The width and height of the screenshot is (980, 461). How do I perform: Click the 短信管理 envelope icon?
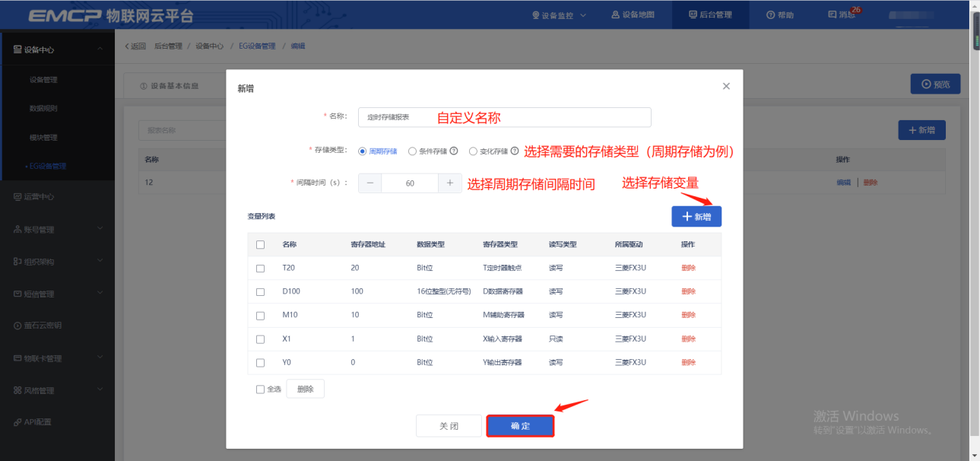point(17,294)
